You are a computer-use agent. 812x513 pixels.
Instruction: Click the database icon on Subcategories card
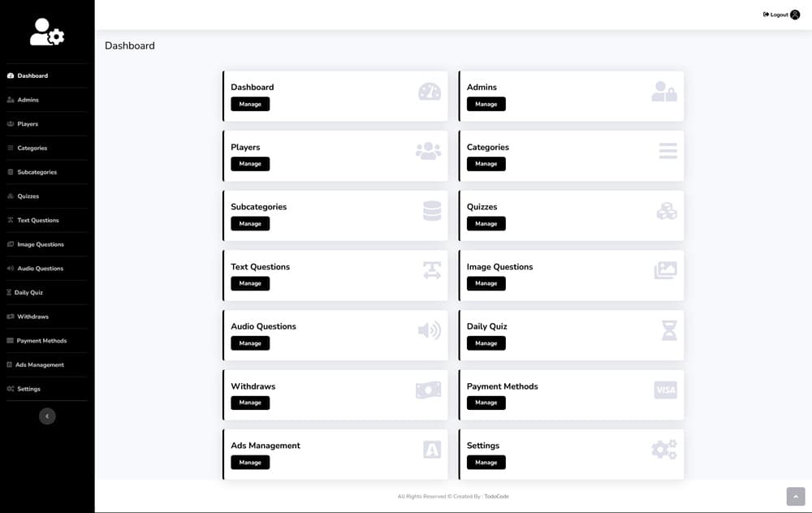[x=432, y=211]
